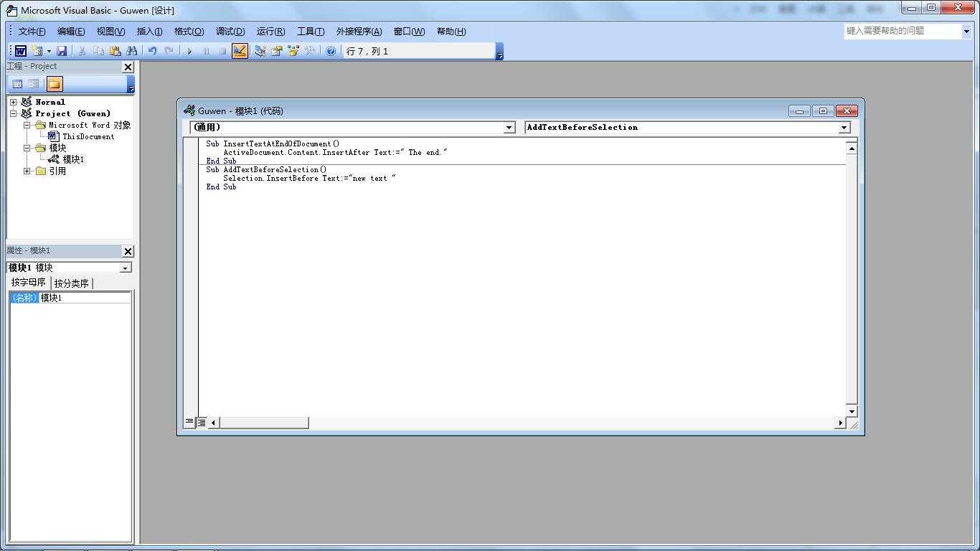Save the Guwen project with disk icon
This screenshot has width=980, height=551.
point(62,51)
